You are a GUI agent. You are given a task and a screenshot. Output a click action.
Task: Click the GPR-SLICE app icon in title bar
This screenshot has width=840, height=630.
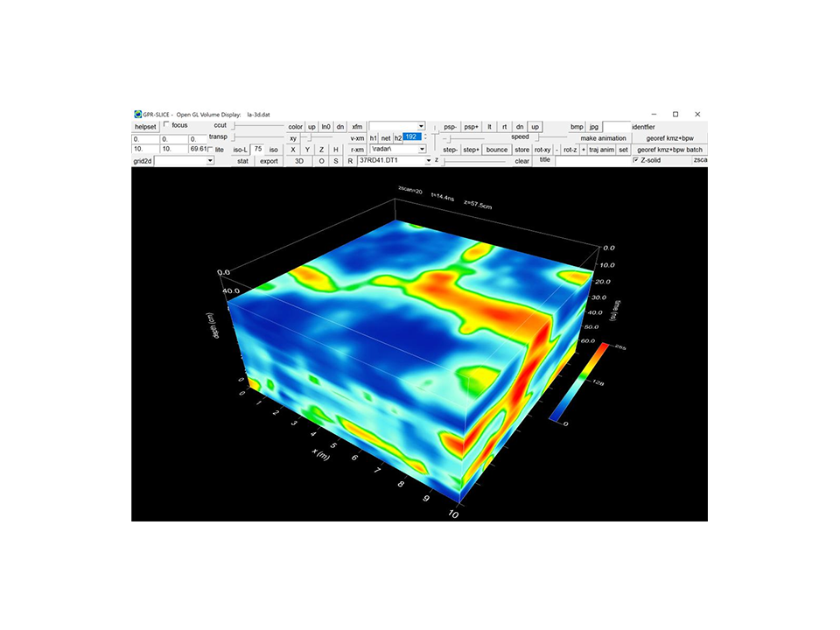[137, 114]
